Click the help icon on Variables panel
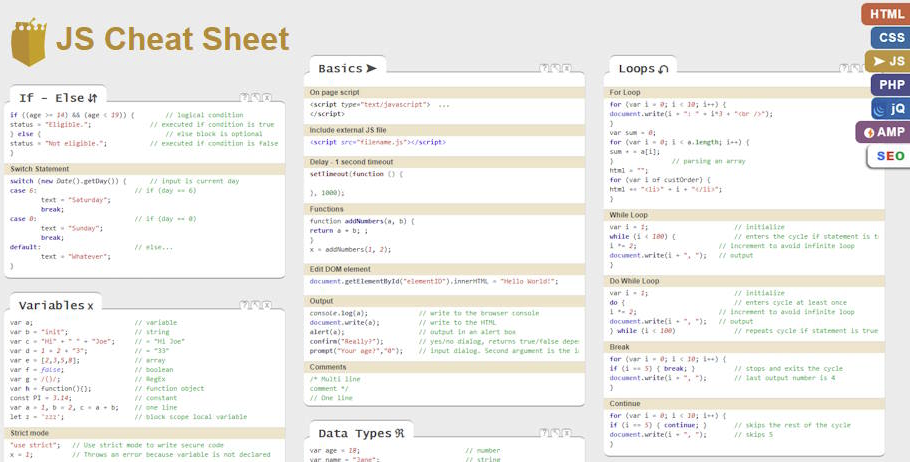This screenshot has height=462, width=910. [x=244, y=304]
